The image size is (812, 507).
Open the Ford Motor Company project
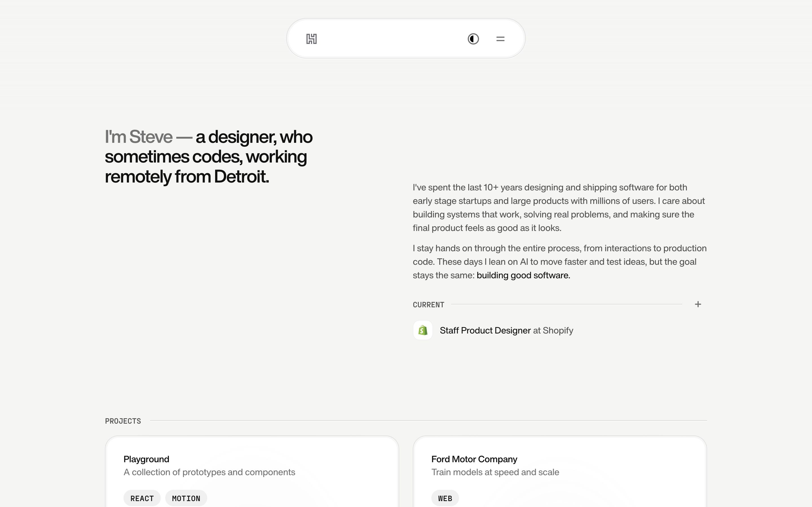474,459
